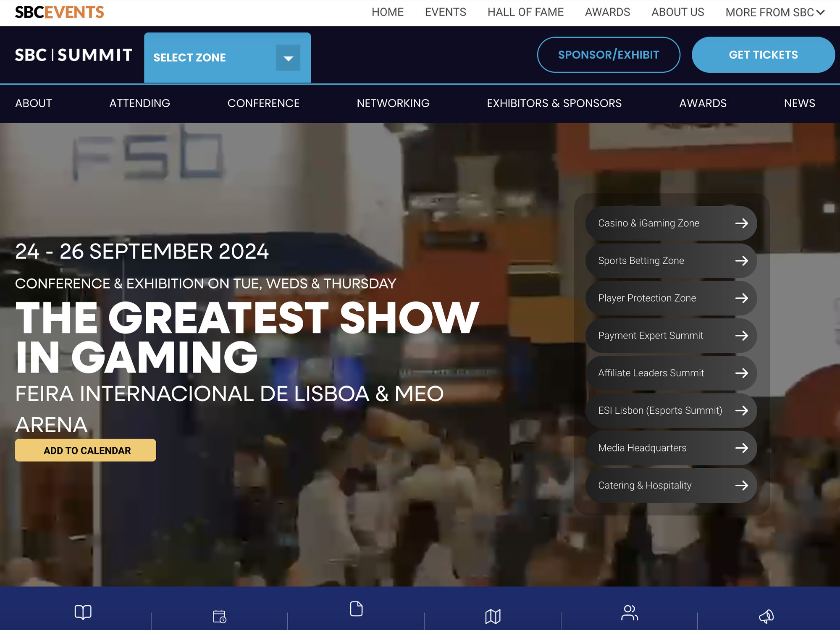This screenshot has height=630, width=840.
Task: Click arrow next to Catering & Hospitality
Action: click(742, 485)
